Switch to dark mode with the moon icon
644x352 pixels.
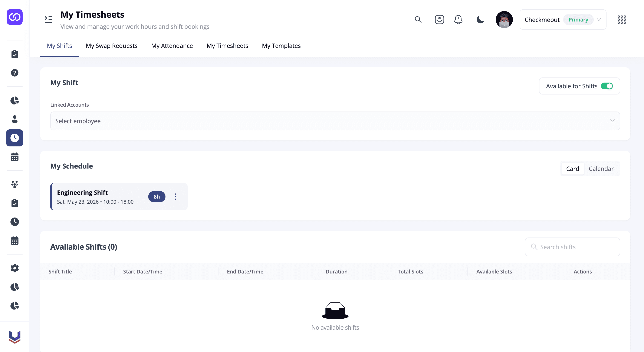pos(480,20)
